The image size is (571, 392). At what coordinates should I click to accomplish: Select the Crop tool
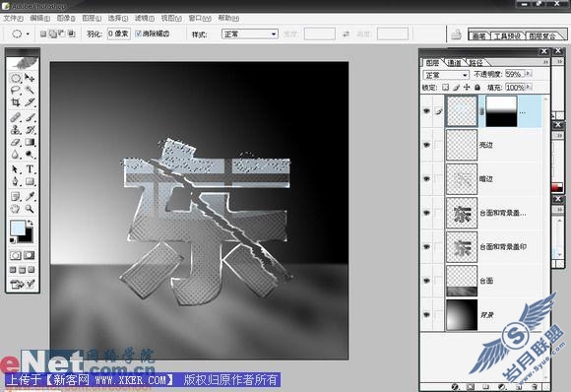[16, 102]
